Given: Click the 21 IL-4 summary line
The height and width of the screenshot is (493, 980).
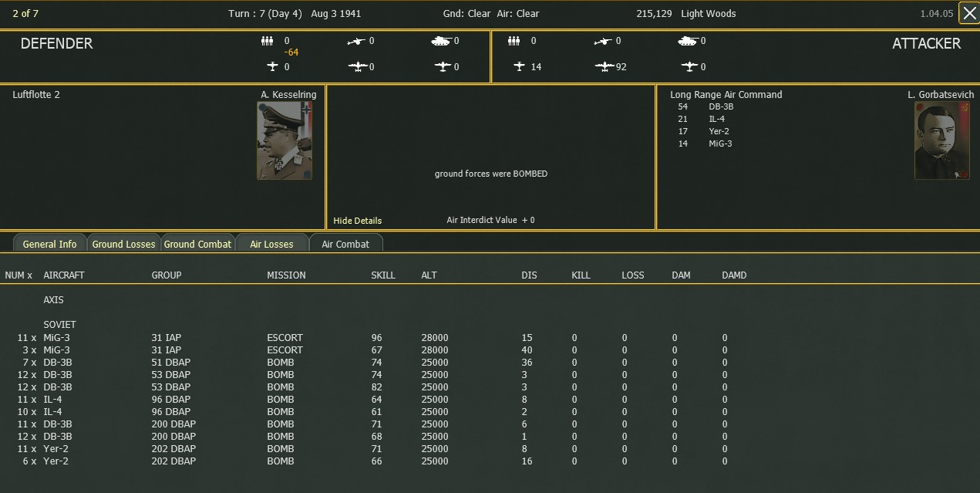Looking at the screenshot, I should (x=701, y=119).
